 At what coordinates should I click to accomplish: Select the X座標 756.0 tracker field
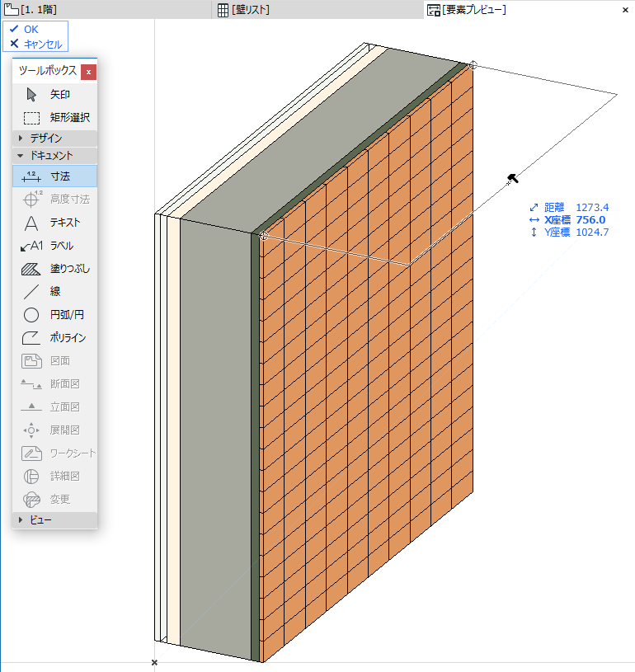[x=567, y=220]
